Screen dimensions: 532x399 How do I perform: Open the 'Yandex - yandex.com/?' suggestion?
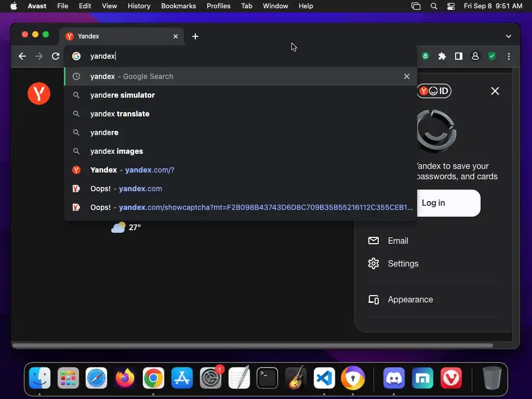(241, 170)
